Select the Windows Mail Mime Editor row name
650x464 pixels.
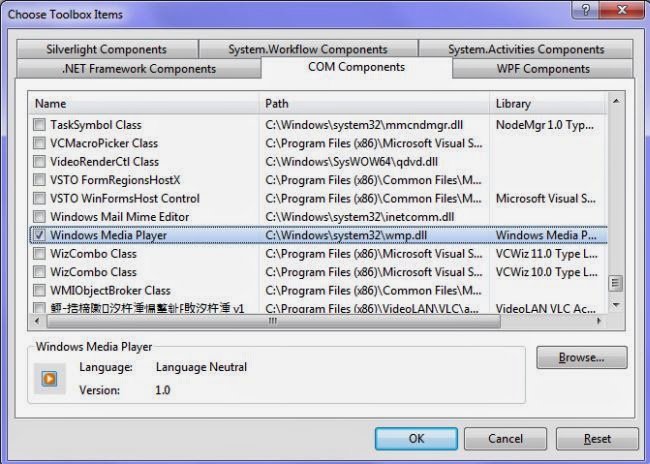click(119, 216)
